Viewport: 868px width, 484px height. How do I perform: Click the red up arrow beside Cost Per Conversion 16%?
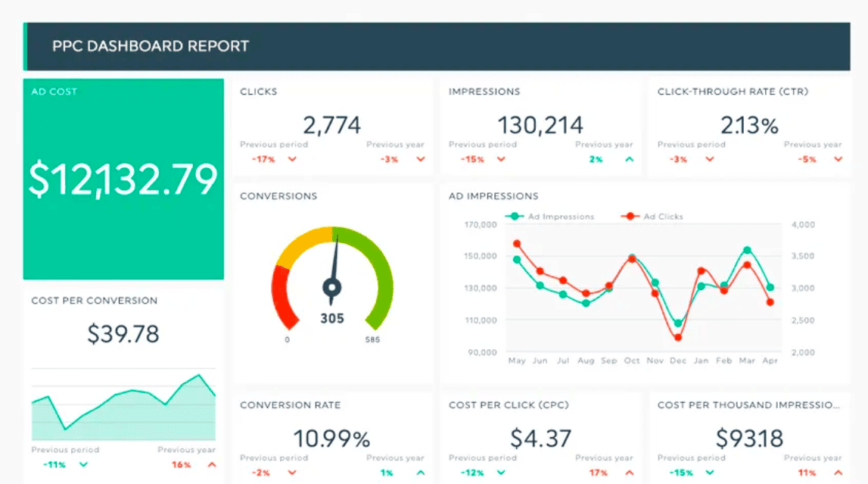click(211, 464)
